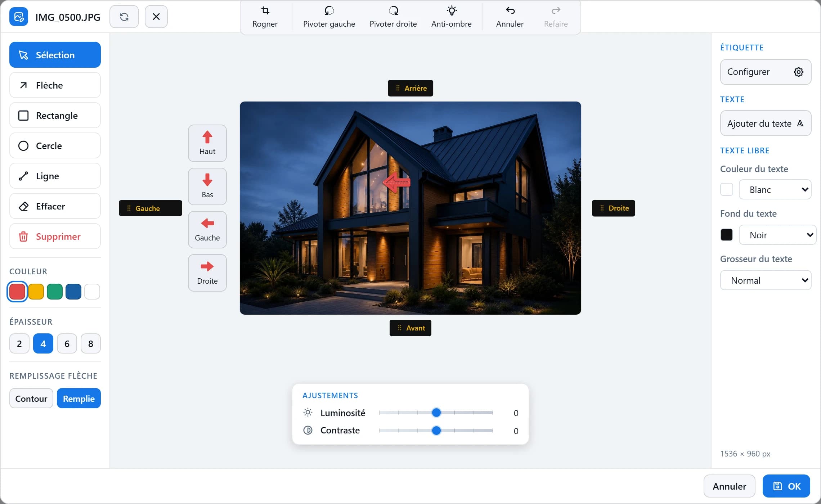Insert a Haut up-arrow stamp
Screen dimensions: 821x504
coord(207,143)
